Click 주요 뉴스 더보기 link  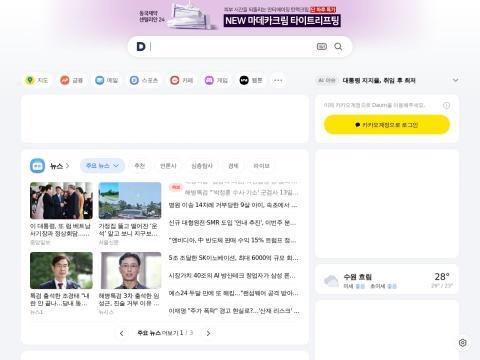[158, 333]
